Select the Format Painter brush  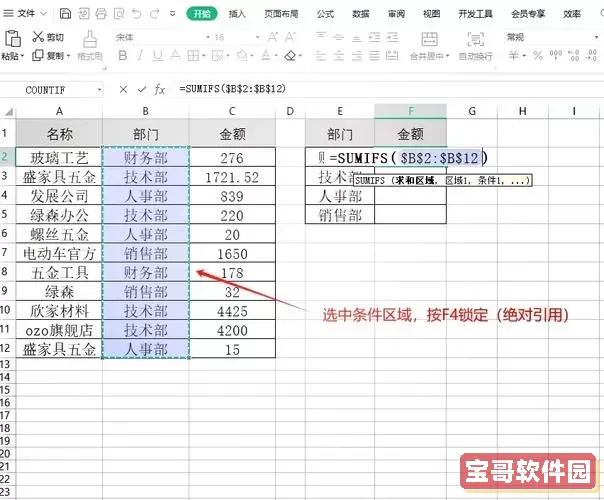pyautogui.click(x=90, y=39)
